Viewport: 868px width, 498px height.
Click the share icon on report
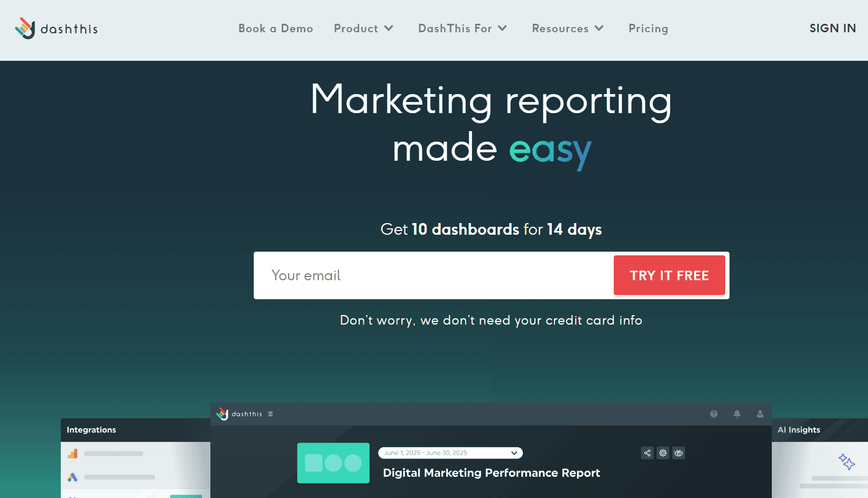click(x=647, y=453)
